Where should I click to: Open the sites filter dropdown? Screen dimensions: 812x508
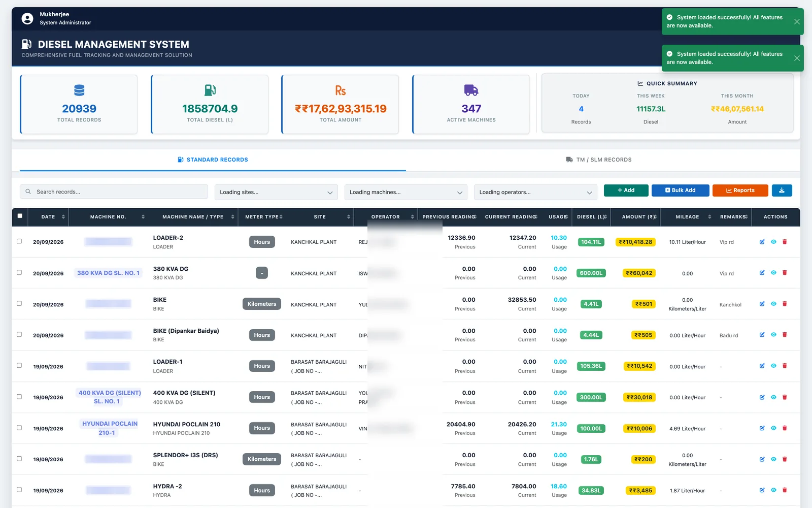click(x=276, y=192)
